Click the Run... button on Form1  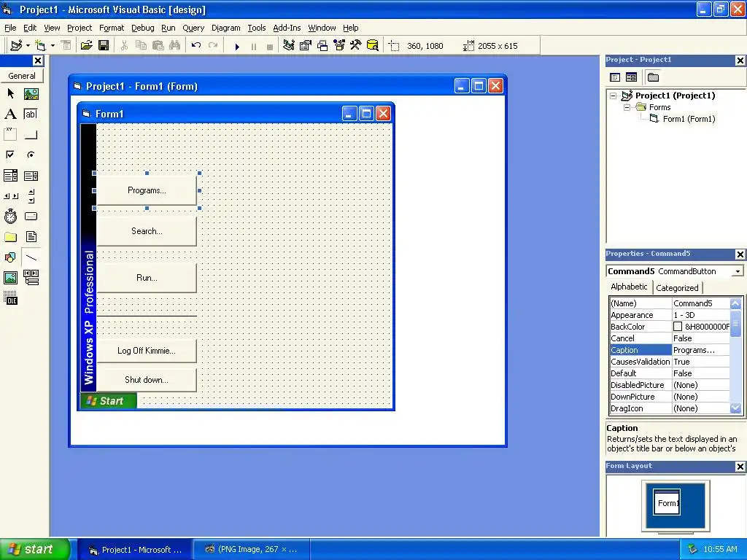click(x=147, y=278)
